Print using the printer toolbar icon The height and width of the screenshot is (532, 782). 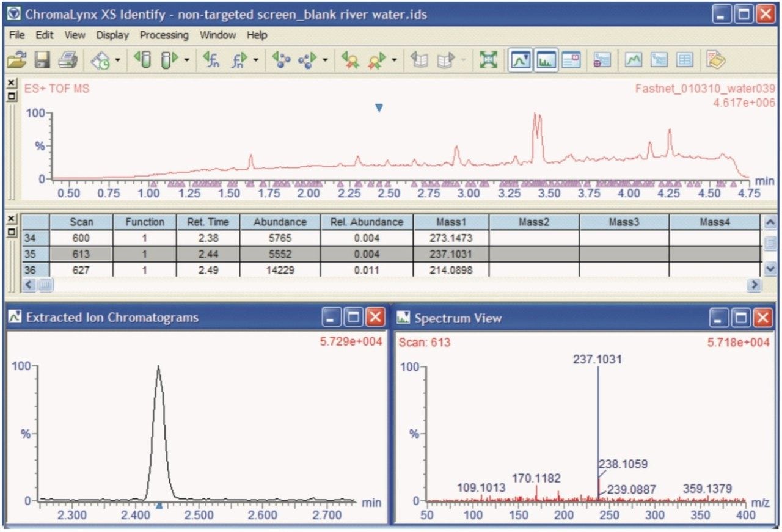67,60
